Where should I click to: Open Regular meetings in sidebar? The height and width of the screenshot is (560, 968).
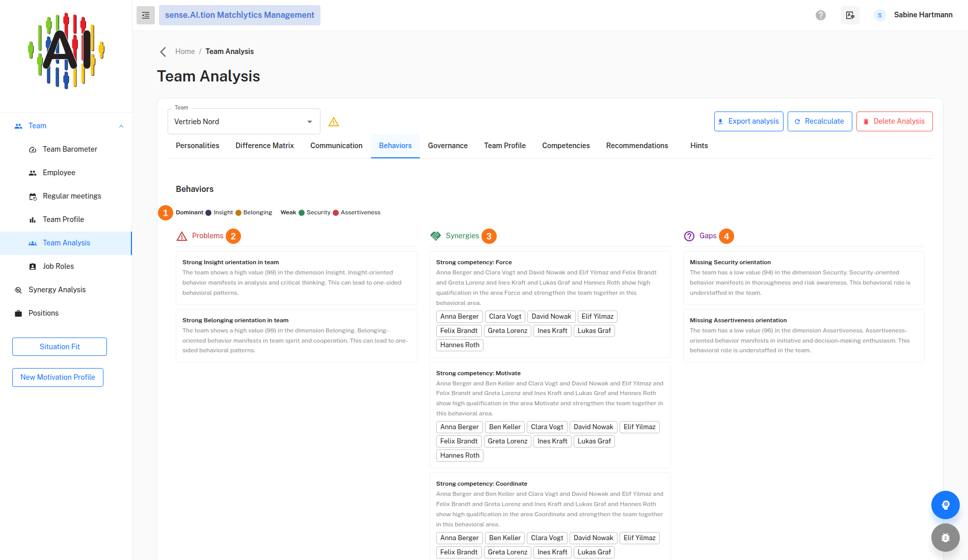pyautogui.click(x=66, y=196)
